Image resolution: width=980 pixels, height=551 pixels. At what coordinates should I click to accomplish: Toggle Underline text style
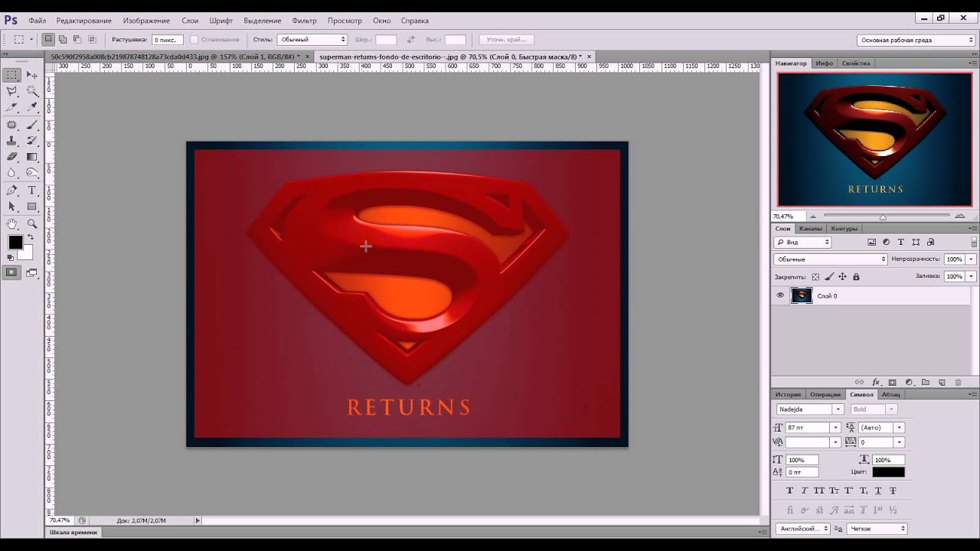pos(878,491)
